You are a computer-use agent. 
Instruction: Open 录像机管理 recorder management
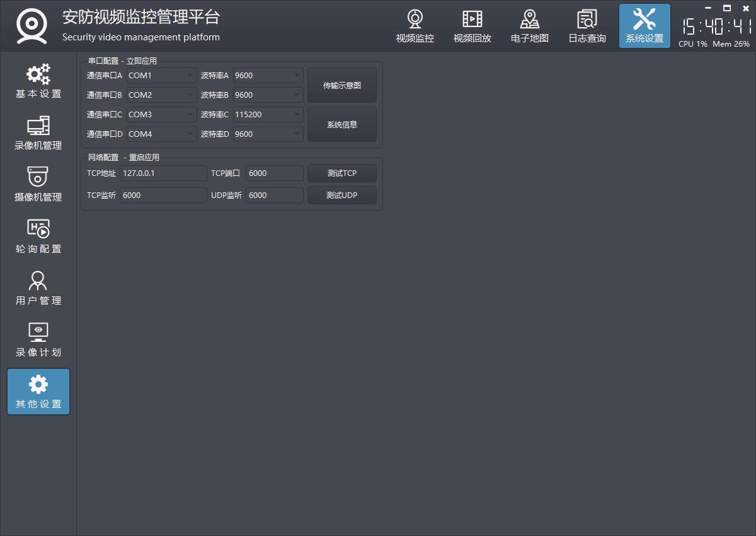(38, 134)
